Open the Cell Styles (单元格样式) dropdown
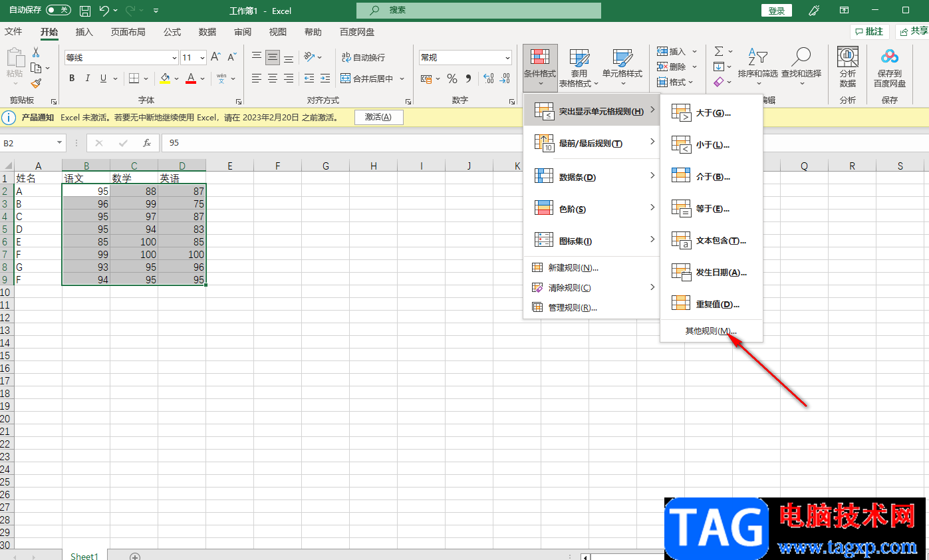Screen dimensions: 929x560 pyautogui.click(x=622, y=67)
